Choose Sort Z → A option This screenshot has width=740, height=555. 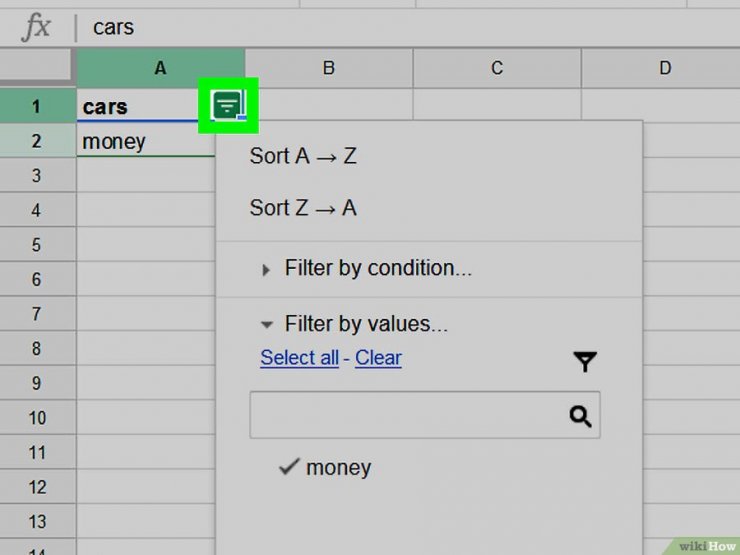tap(303, 208)
